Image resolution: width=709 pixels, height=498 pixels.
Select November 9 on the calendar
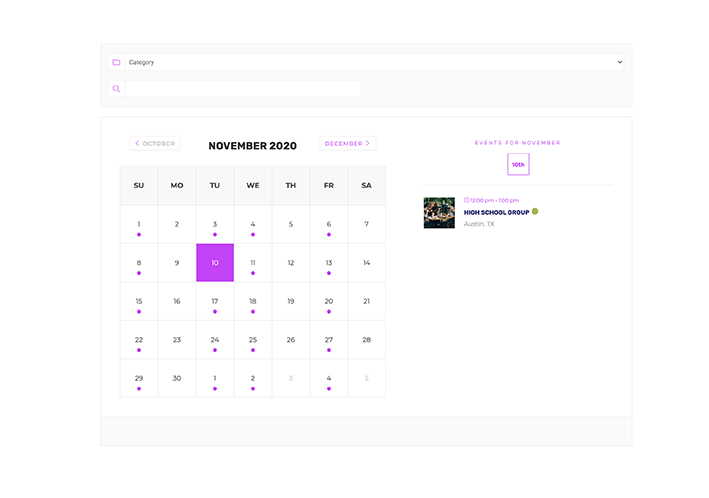point(177,263)
